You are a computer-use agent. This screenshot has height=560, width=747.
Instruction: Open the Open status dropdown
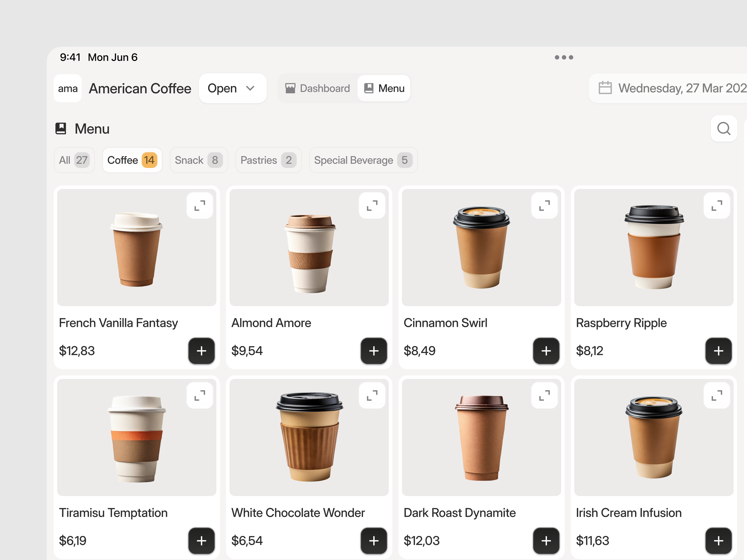[x=233, y=88]
